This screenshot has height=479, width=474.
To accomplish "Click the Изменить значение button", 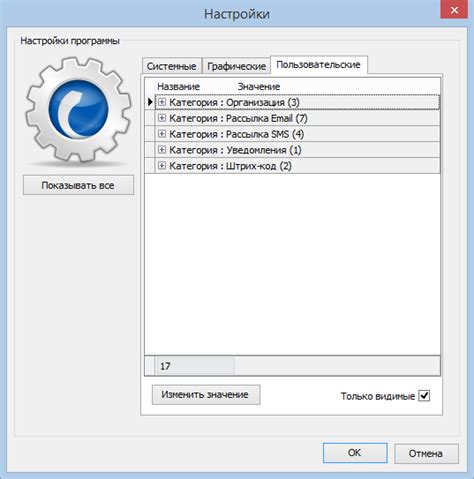I will coord(206,395).
